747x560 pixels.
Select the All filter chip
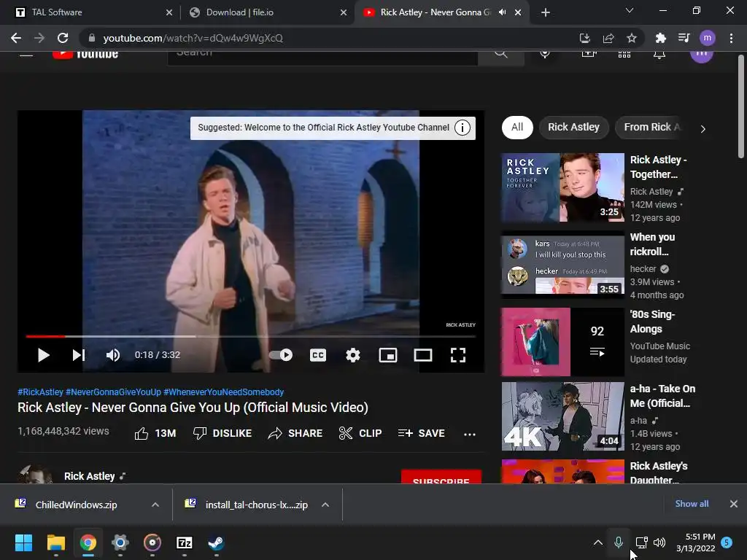(517, 127)
